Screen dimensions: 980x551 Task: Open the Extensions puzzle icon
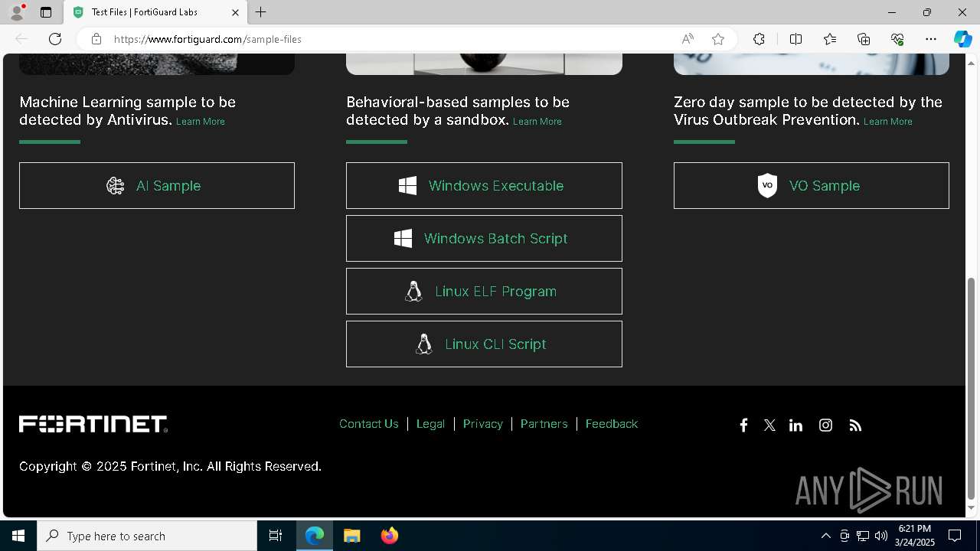(x=759, y=39)
